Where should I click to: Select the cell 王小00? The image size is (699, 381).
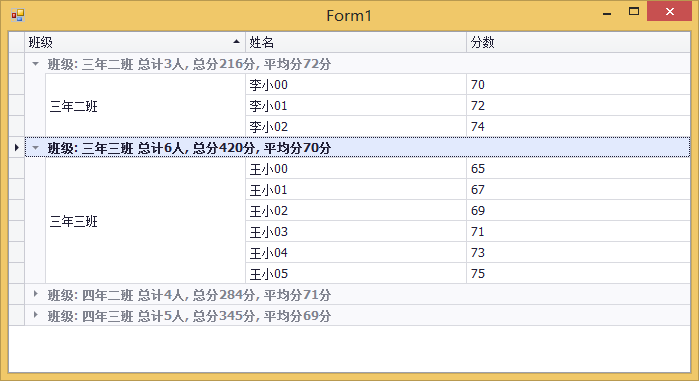[356, 169]
